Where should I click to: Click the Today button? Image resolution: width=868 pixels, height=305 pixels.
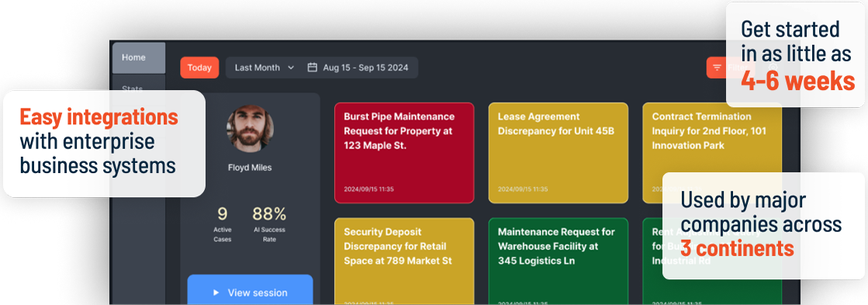(x=199, y=68)
